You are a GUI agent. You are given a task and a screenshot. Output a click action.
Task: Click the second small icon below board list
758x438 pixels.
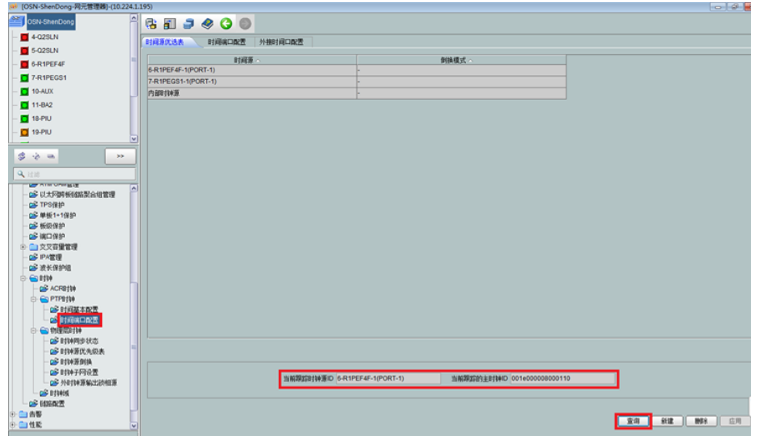[36, 156]
